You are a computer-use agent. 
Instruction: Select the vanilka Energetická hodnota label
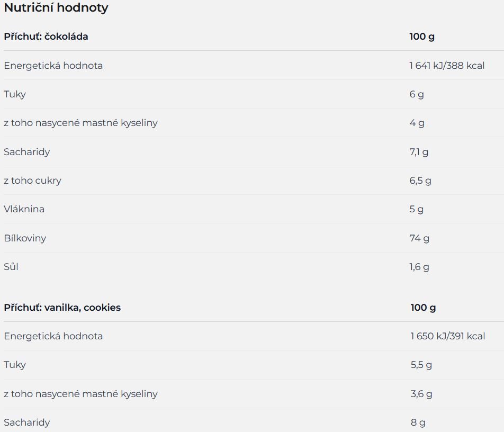(x=53, y=336)
